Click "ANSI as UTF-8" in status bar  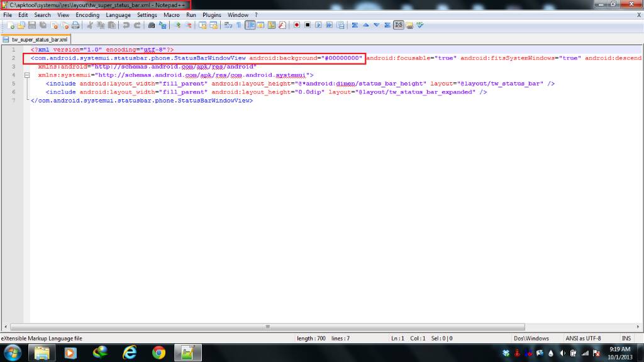pyautogui.click(x=583, y=339)
